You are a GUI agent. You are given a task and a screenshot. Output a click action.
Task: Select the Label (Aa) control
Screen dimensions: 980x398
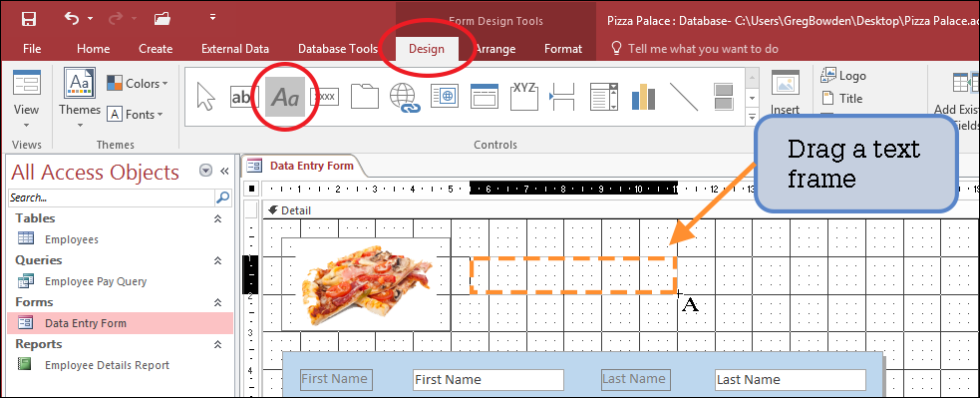[x=285, y=97]
